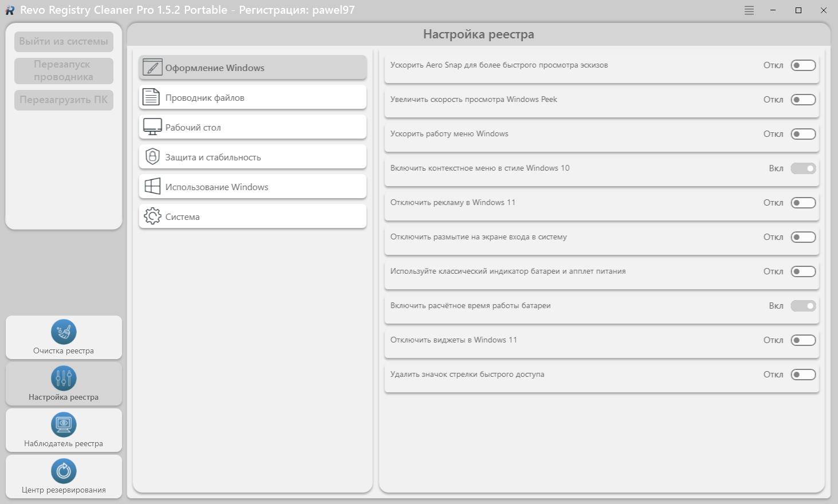838x504 pixels.
Task: Open Система category label
Action: point(182,217)
